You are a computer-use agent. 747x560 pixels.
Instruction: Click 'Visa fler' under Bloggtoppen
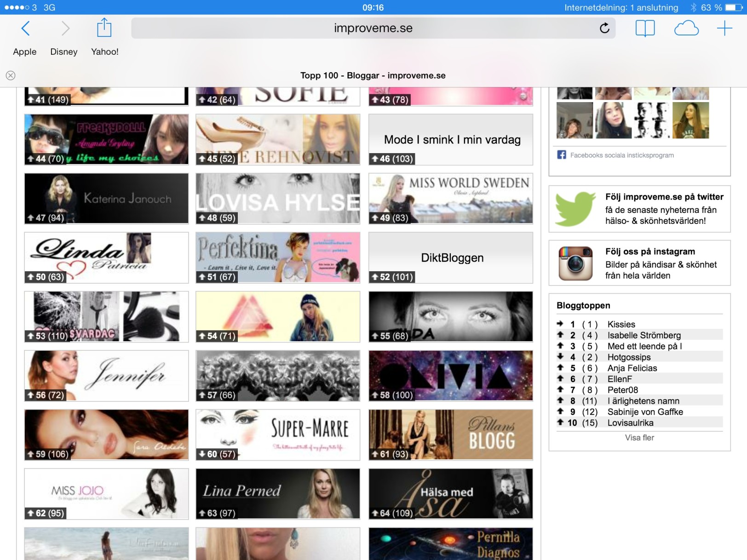coord(639,438)
